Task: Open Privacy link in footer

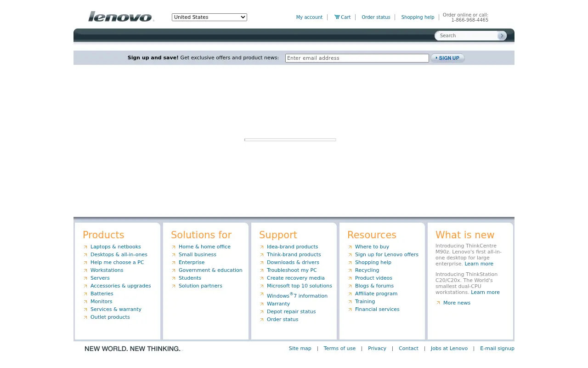Action: tap(377, 349)
